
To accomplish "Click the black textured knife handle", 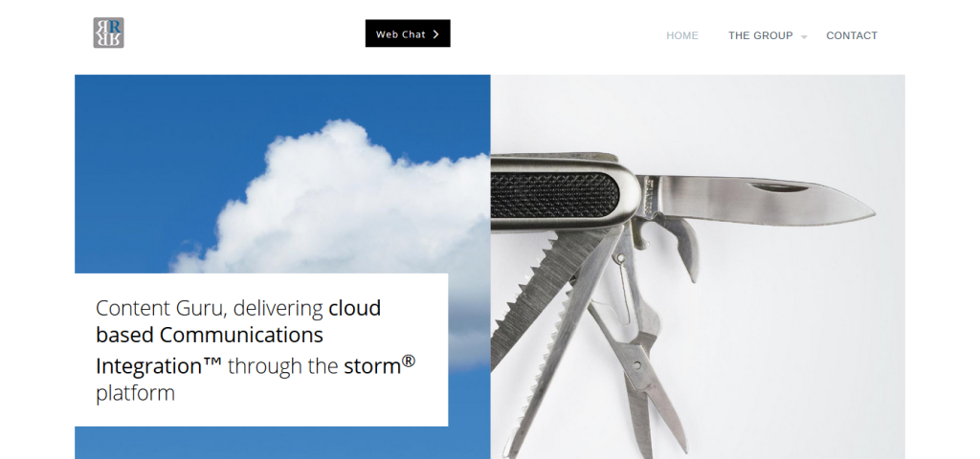I will click(x=554, y=195).
